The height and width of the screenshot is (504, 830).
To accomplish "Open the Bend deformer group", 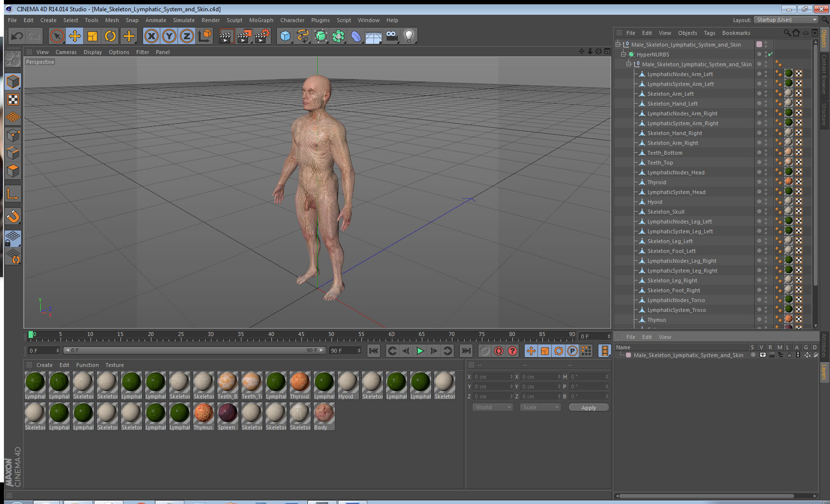I will (x=356, y=36).
